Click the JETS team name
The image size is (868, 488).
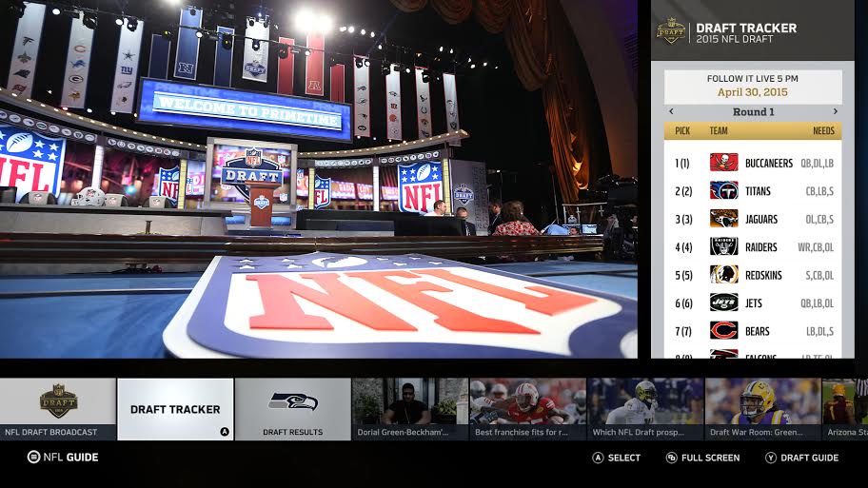[x=754, y=303]
